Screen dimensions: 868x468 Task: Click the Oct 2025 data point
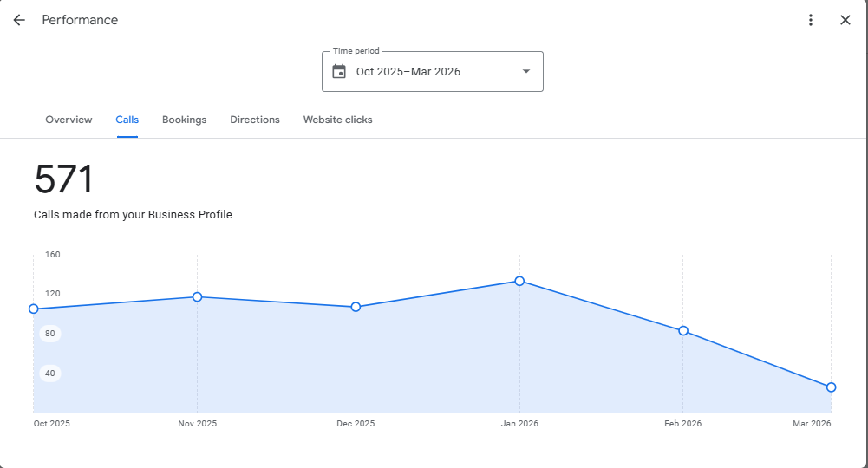tap(34, 309)
